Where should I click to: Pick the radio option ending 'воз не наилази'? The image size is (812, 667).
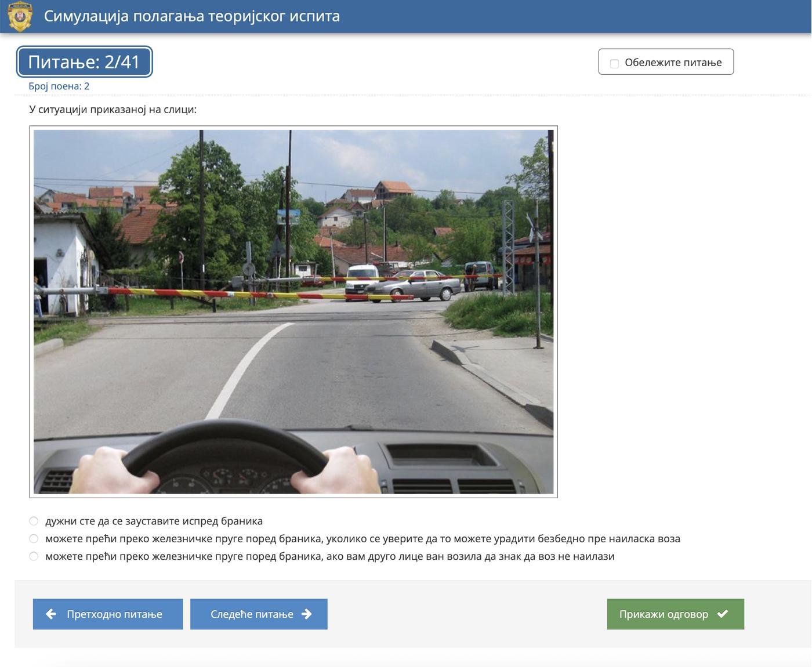34,556
